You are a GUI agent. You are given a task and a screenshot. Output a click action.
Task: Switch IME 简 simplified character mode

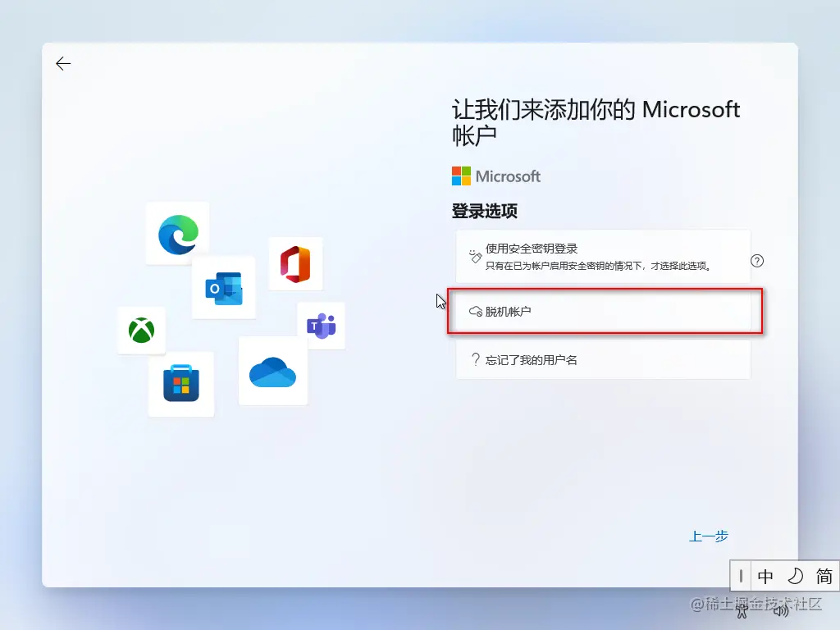(x=824, y=577)
